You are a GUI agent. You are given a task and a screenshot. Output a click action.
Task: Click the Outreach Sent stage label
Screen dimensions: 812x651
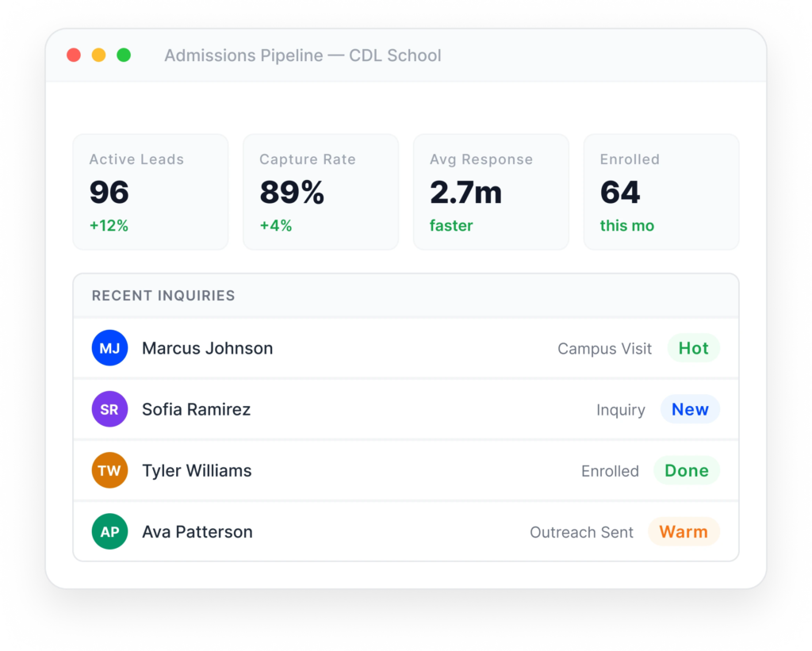tap(581, 532)
